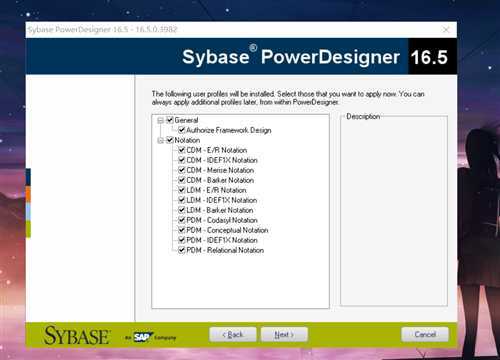
Task: Cancel the PowerDesigner setup
Action: [425, 334]
